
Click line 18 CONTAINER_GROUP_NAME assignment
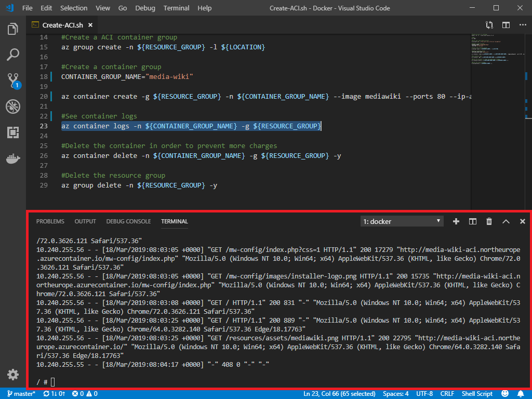click(127, 77)
